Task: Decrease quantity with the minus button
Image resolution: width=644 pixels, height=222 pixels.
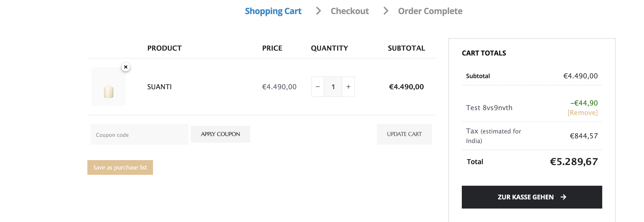Action: point(318,87)
